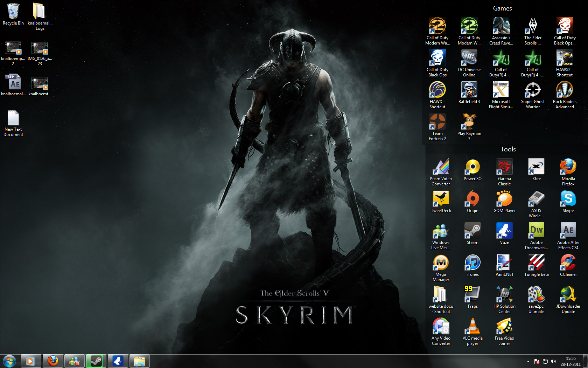Open the New Text Document file
This screenshot has width=588, height=368.
tap(13, 118)
